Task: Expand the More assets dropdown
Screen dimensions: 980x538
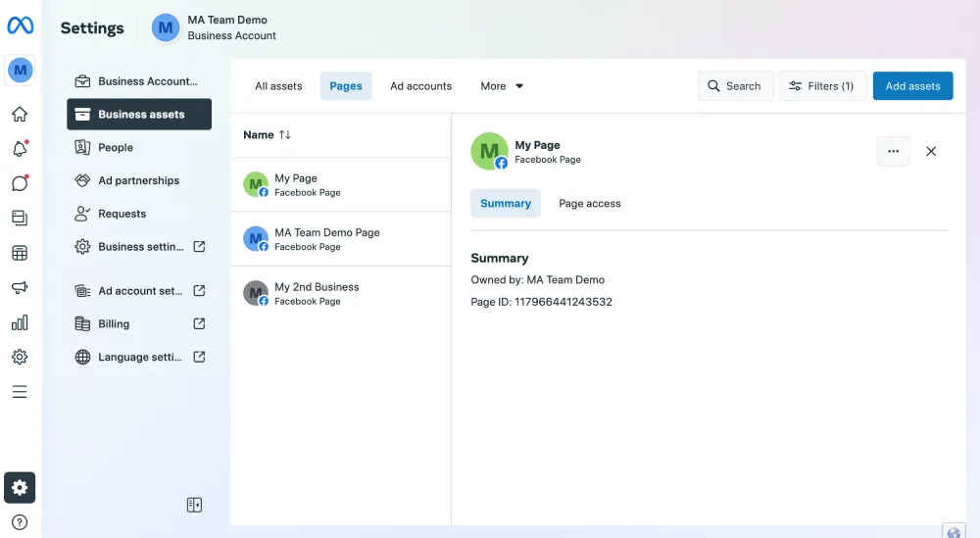Action: tap(502, 86)
